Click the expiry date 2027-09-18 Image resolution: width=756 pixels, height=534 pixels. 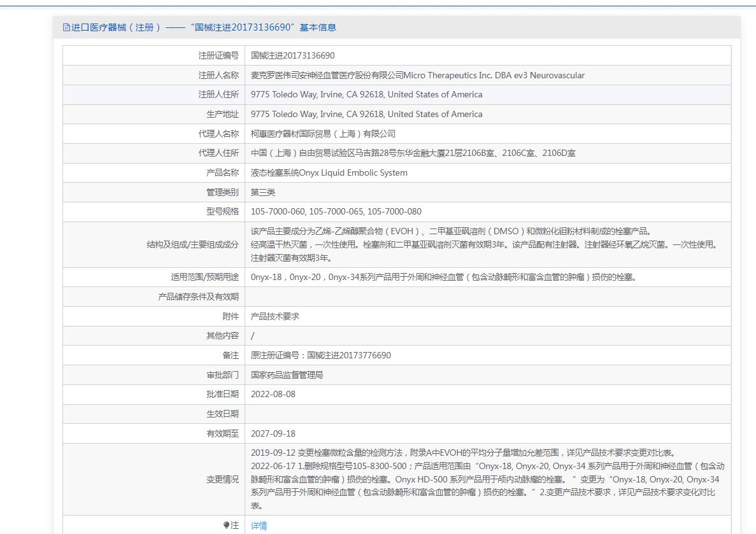273,433
